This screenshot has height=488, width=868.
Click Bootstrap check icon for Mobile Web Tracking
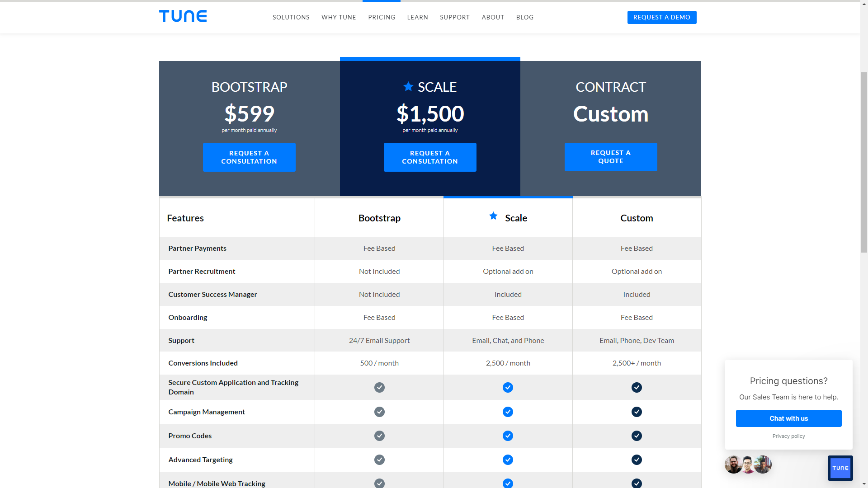click(379, 483)
